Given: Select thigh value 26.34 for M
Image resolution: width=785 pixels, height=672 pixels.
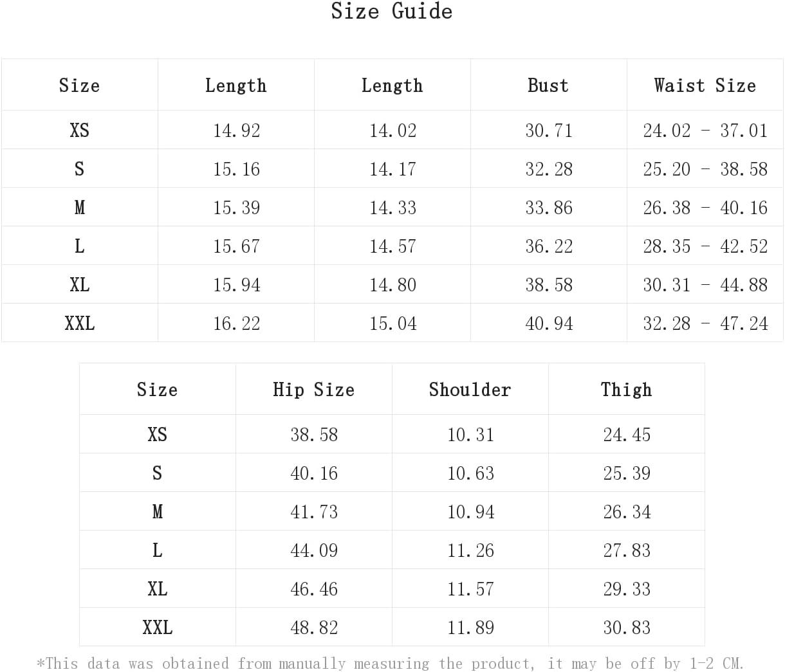Looking at the screenshot, I should [627, 512].
